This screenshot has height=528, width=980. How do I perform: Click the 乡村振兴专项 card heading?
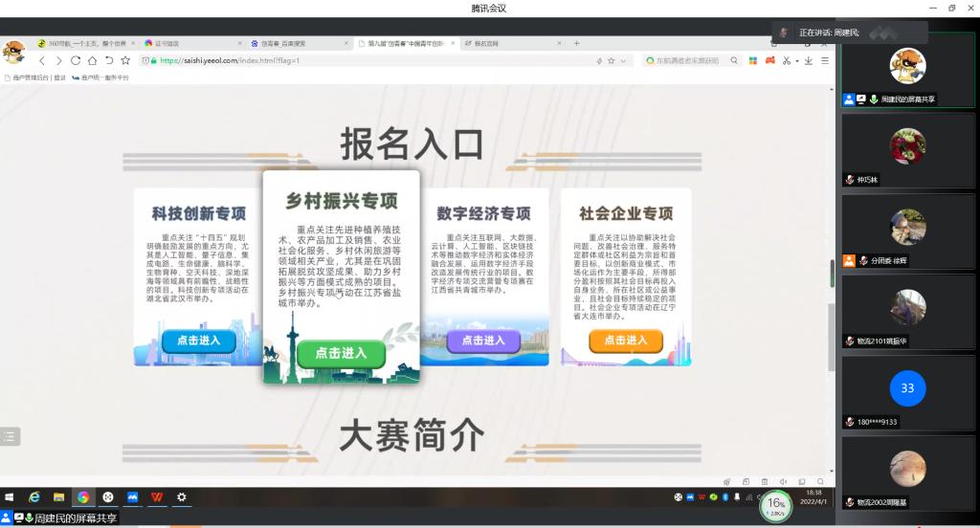pos(342,201)
